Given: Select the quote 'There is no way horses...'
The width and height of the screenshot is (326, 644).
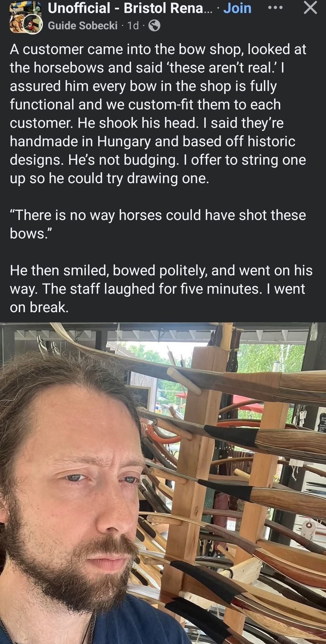Looking at the screenshot, I should click(x=158, y=224).
